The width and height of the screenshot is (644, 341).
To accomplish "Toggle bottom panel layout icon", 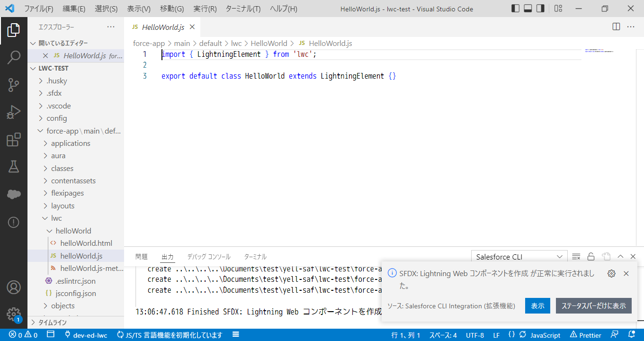I will coord(528,9).
